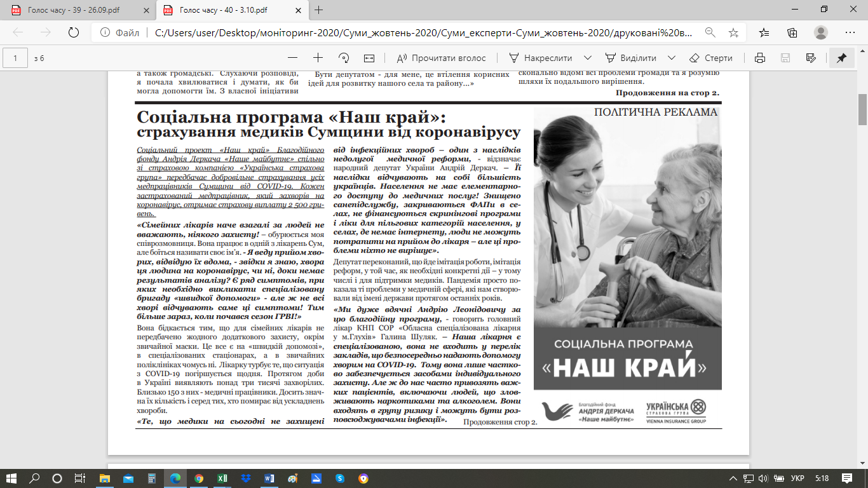Screen dimensions: 868x488
Task: Click headline 'Соціальна програма «Наш край»:'
Action: coord(292,117)
